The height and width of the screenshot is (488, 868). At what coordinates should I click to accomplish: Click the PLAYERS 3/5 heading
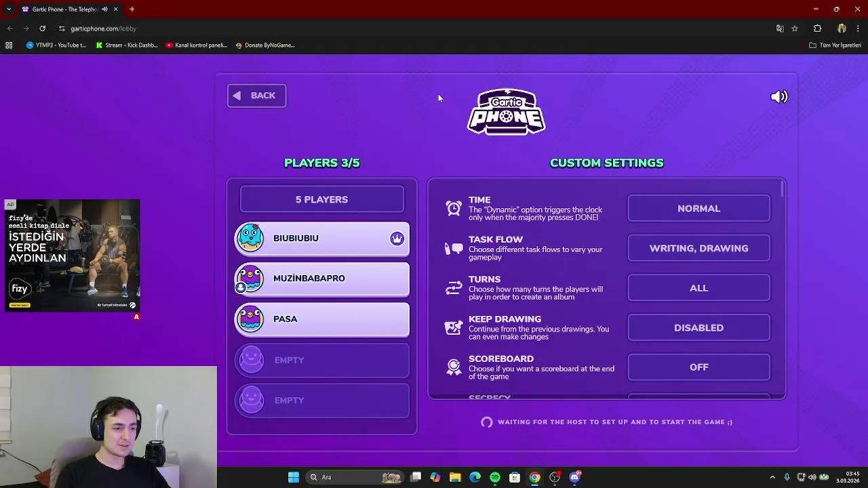pyautogui.click(x=321, y=163)
